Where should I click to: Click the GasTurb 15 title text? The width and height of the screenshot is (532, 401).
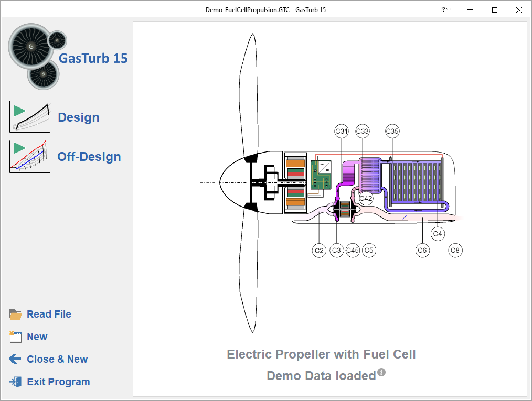(x=93, y=58)
